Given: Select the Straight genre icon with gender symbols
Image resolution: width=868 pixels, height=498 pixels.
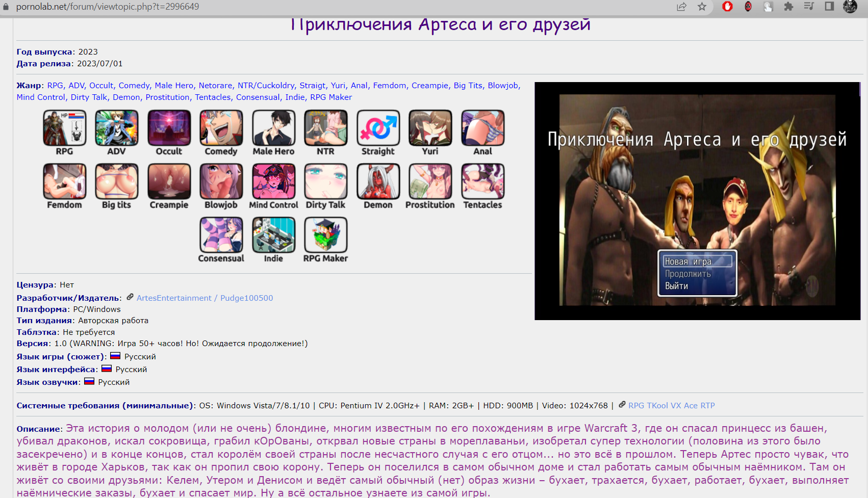Looking at the screenshot, I should coord(378,128).
